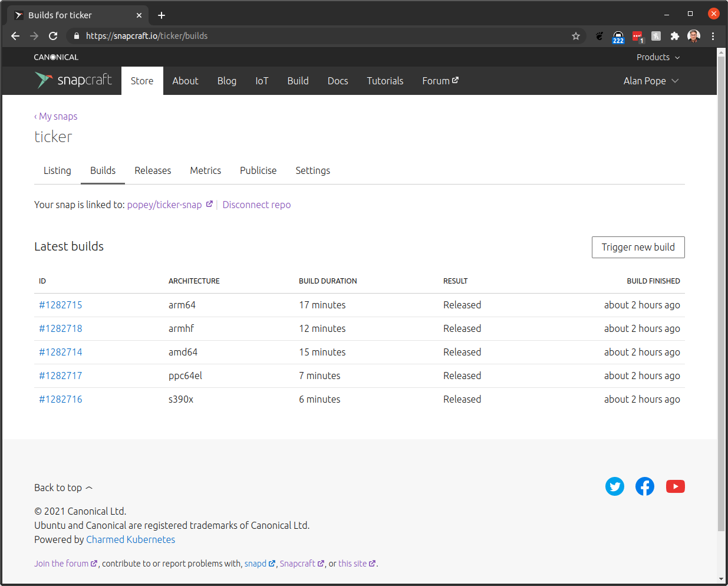Screen dimensions: 728x586
Task: Open the Forum external link
Action: coord(440,81)
